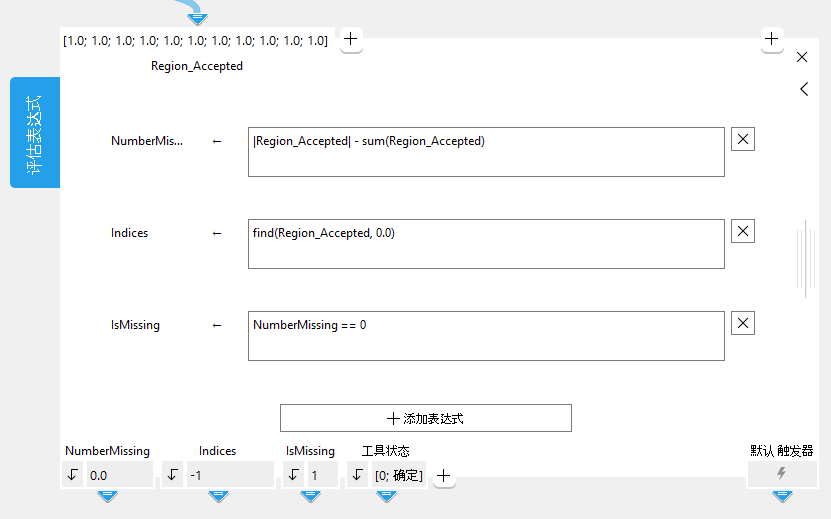Click the top-right plus add button
This screenshot has height=519, width=831.
772,39
